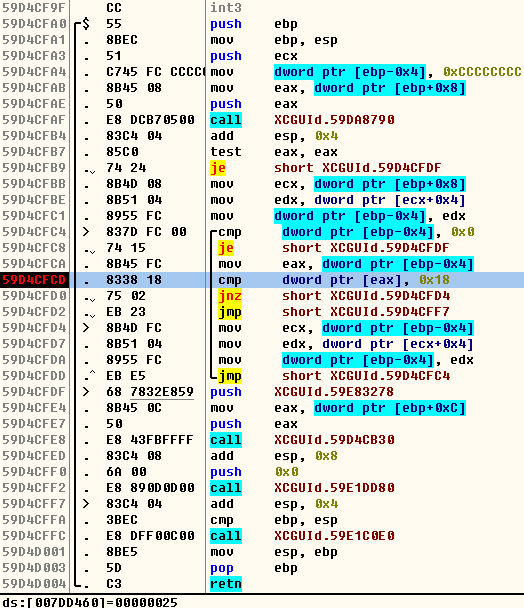Click call XCGUId.59E1DD80 instruction
Screen dimensions: 524x608
point(302,488)
